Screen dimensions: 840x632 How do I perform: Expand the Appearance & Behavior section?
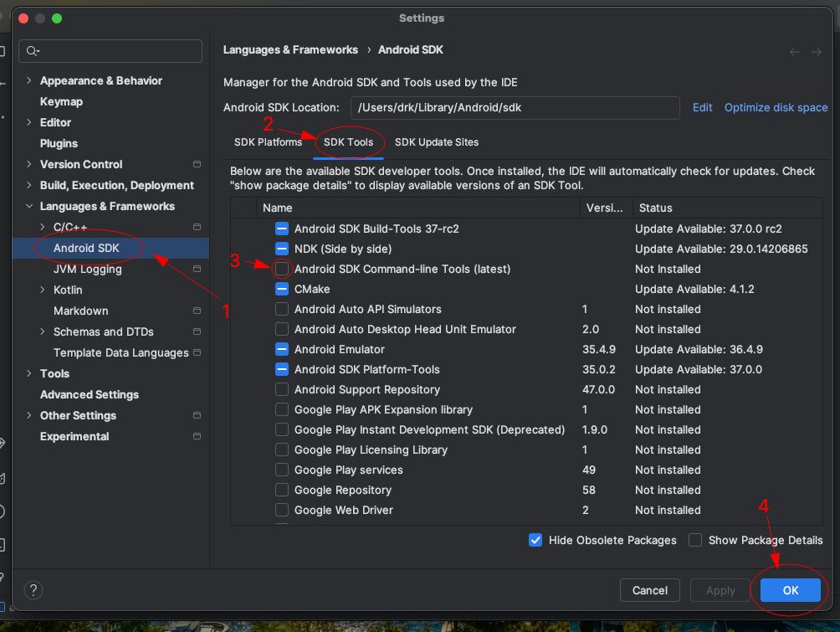pos(28,80)
